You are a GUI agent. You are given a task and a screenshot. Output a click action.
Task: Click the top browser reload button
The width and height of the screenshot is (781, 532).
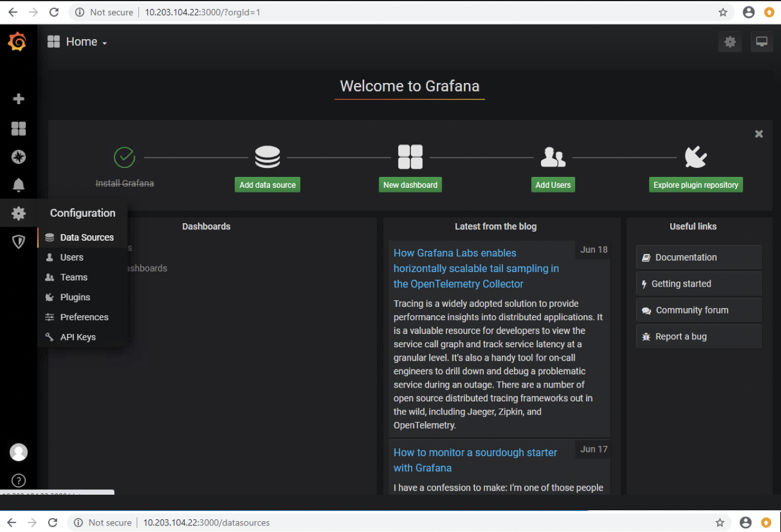point(54,12)
